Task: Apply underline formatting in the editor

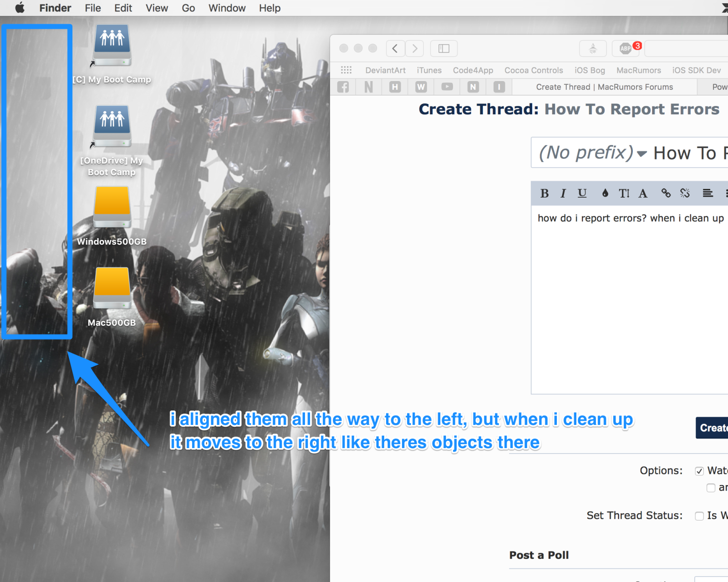Action: click(x=582, y=194)
